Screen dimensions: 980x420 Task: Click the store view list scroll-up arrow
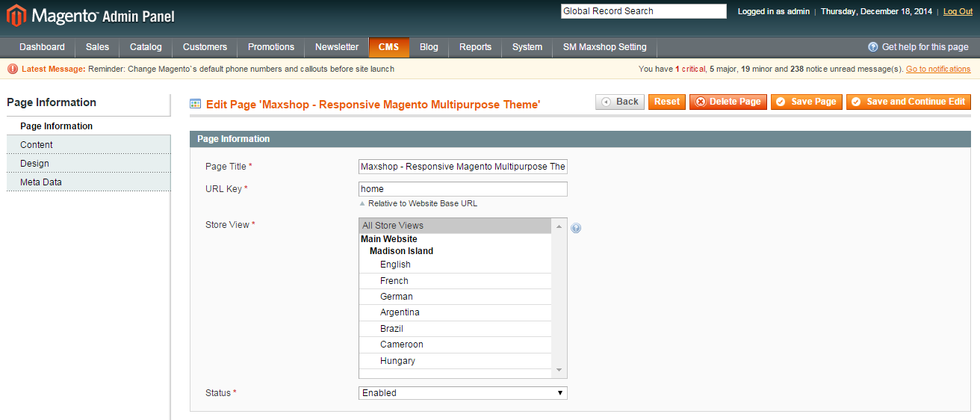[559, 225]
